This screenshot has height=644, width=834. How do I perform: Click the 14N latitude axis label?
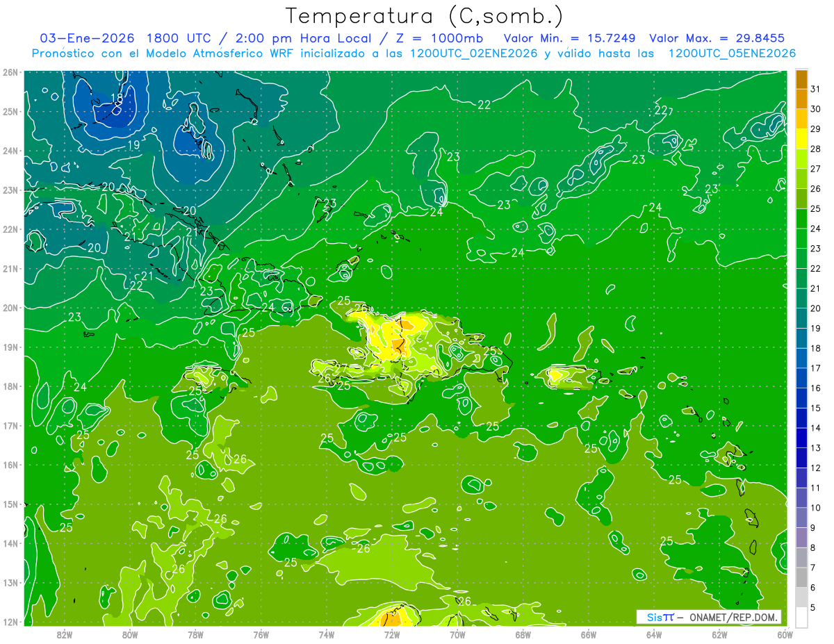[10, 543]
